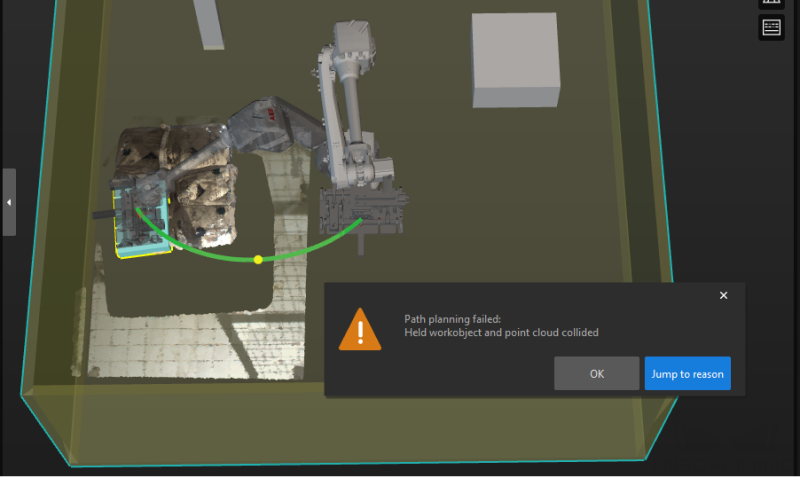The image size is (800, 477).
Task: Close the path planning failed dialog
Action: 723,295
